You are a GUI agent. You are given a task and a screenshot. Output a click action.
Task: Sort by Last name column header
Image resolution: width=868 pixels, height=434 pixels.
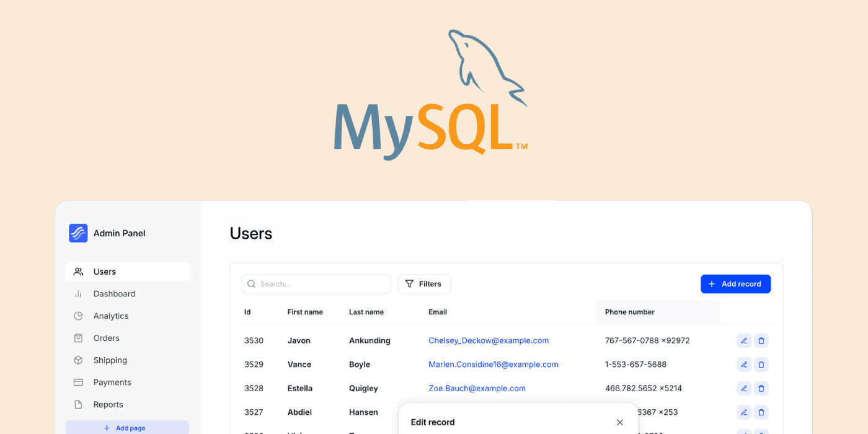click(366, 312)
